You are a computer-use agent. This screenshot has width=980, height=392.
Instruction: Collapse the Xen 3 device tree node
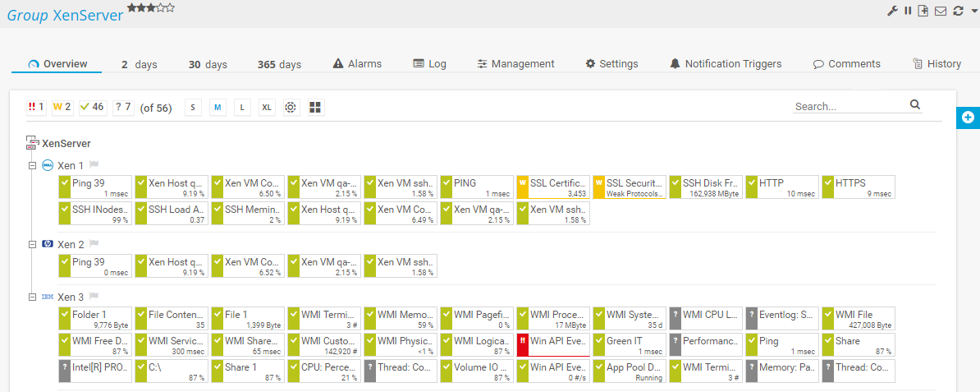[x=32, y=297]
